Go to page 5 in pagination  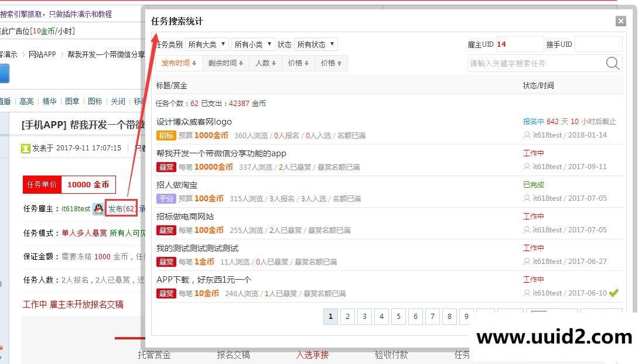(398, 317)
